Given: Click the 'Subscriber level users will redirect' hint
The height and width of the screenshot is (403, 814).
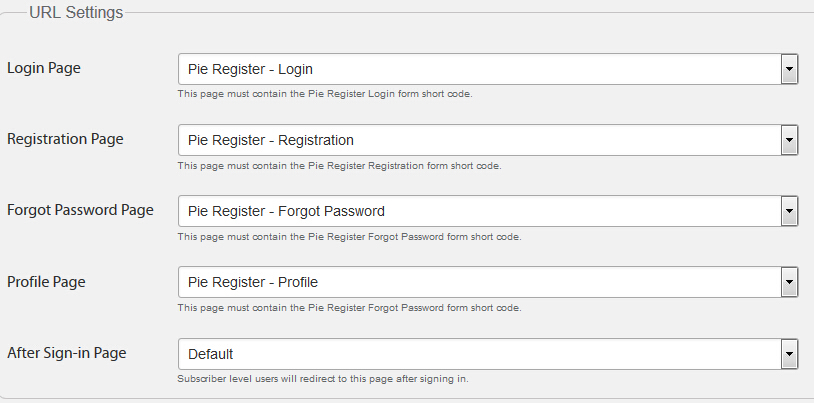Looking at the screenshot, I should coord(322,379).
